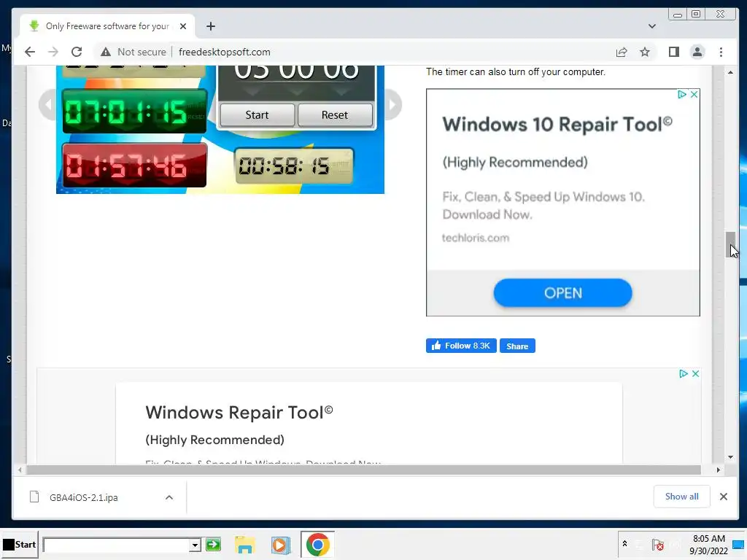Image resolution: width=747 pixels, height=560 pixels.
Task: Click the Facebook Share button
Action: pyautogui.click(x=517, y=346)
